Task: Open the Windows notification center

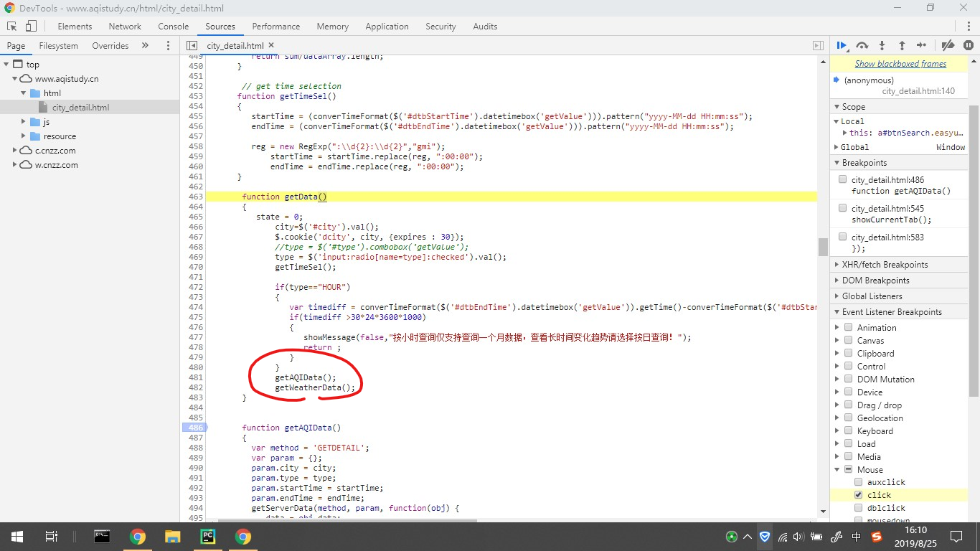Action: click(956, 537)
